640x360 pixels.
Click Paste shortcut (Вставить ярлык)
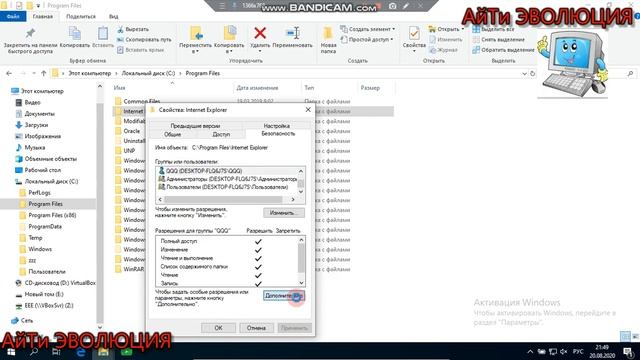tap(140, 50)
